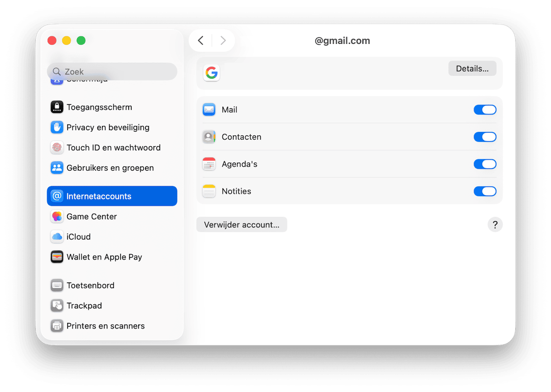
Task: Click the Google account logo icon
Action: click(x=212, y=73)
